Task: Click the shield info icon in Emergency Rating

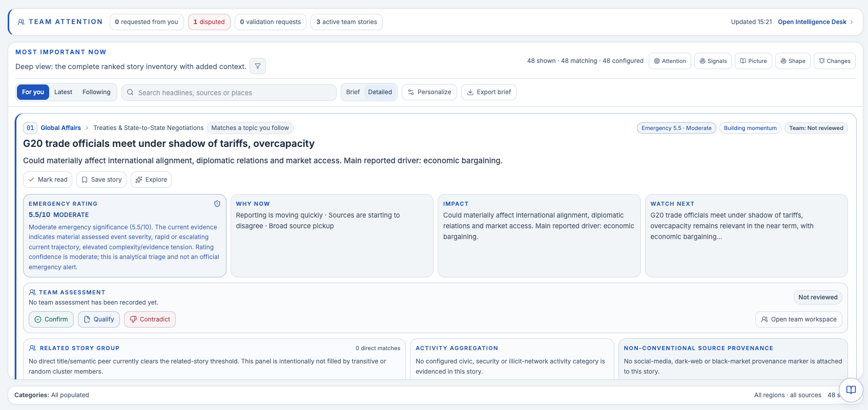Action: tap(217, 204)
